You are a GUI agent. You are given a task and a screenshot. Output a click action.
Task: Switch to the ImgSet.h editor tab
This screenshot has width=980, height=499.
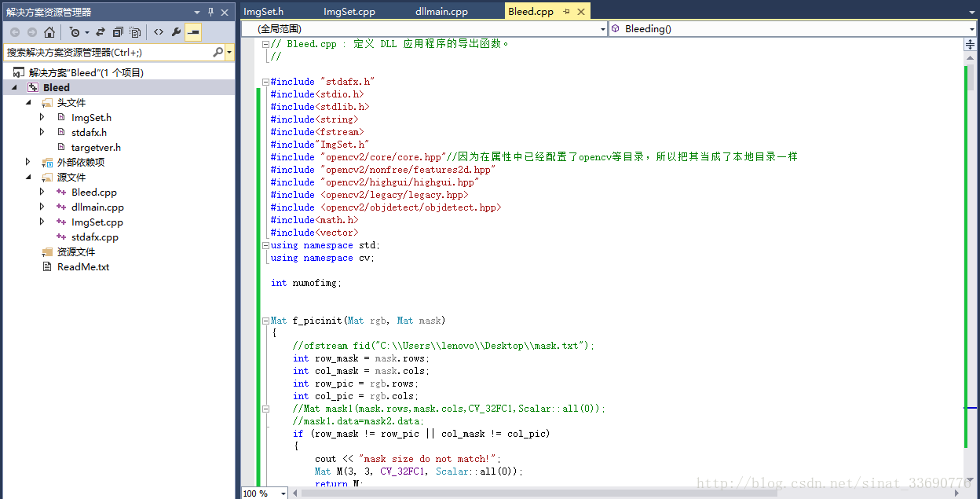coord(263,11)
